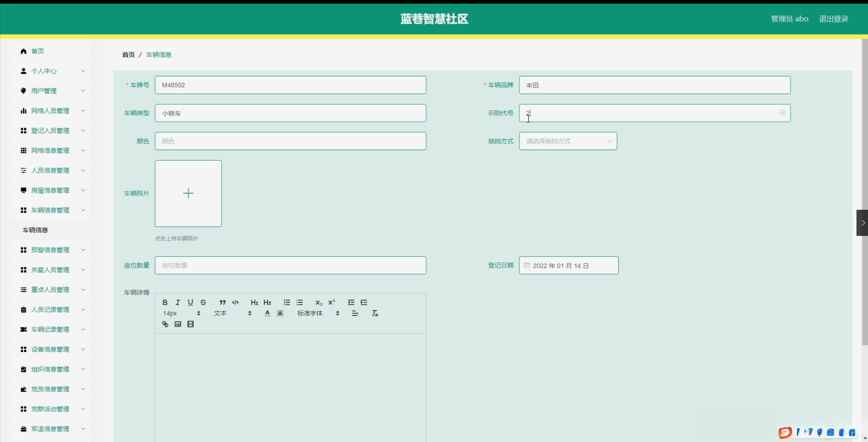Screen dimensions: 868x442
Task: Collapse the 车辆信息管理 submenu chevron
Action: 83,210
